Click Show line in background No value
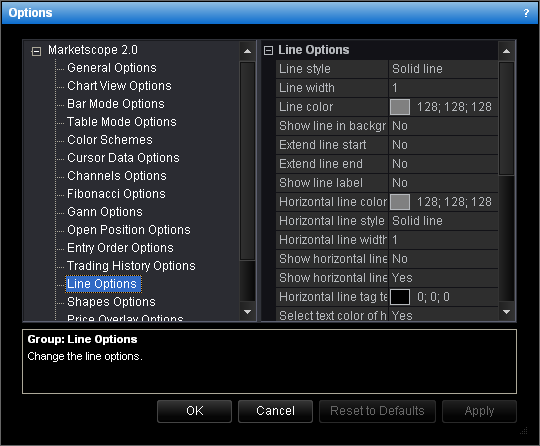The height and width of the screenshot is (446, 540). point(443,126)
